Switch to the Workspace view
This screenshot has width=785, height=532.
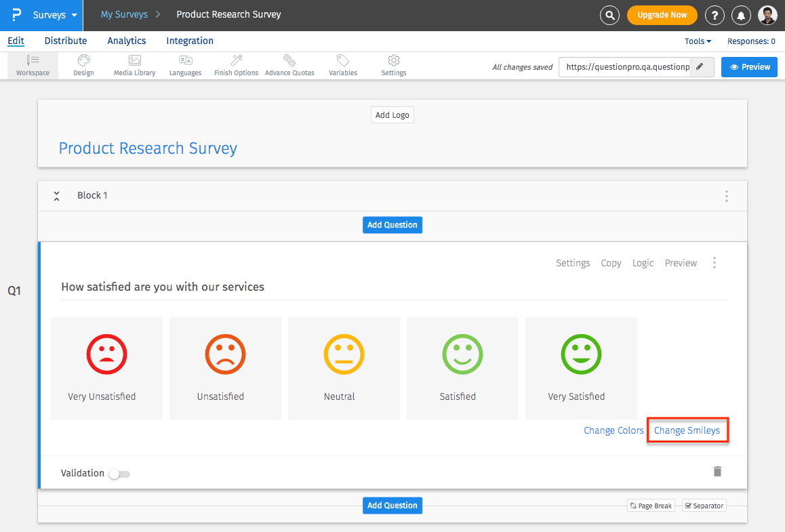click(x=32, y=65)
